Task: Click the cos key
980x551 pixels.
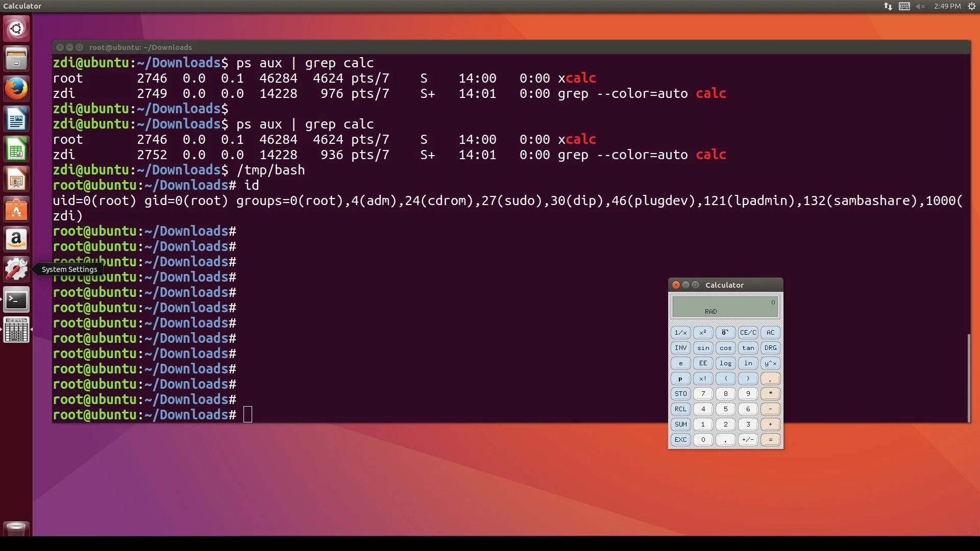Action: pyautogui.click(x=726, y=348)
